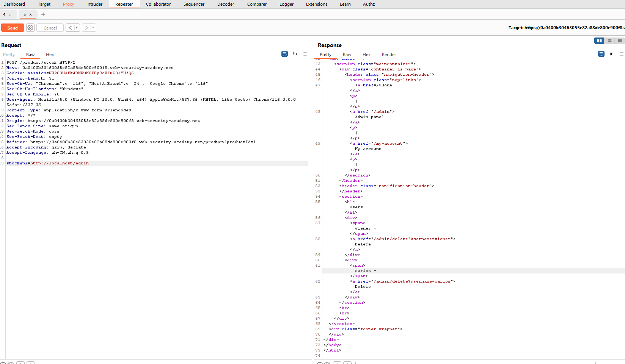Click the Cancel button

pos(50,28)
